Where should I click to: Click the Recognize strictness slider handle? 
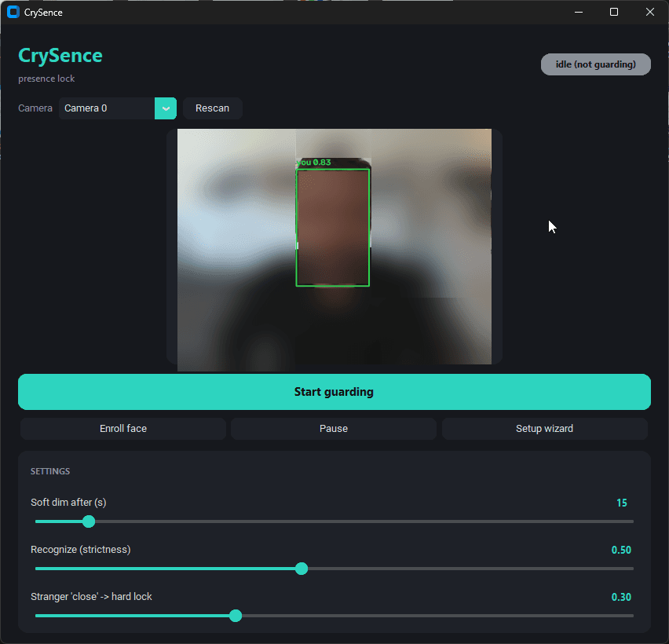click(x=302, y=569)
